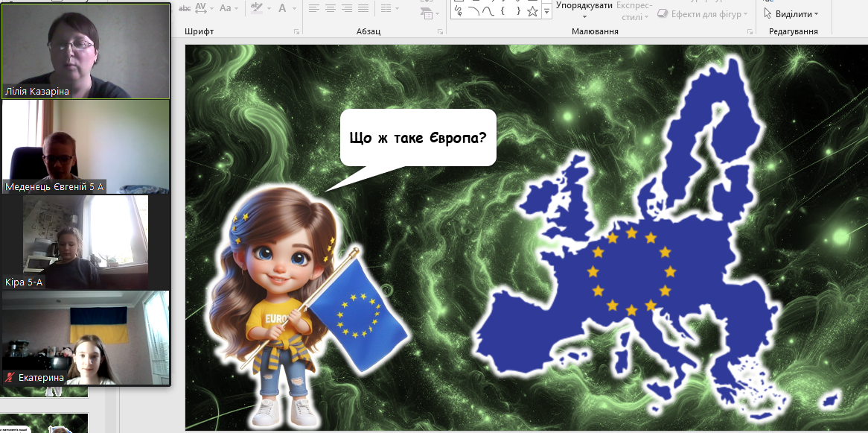Open the Шрифт dialog launcher
Viewport: 868px width, 433px height.
tap(297, 31)
